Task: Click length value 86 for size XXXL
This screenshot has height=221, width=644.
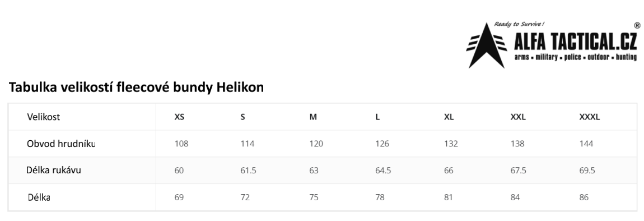Action: (x=584, y=197)
